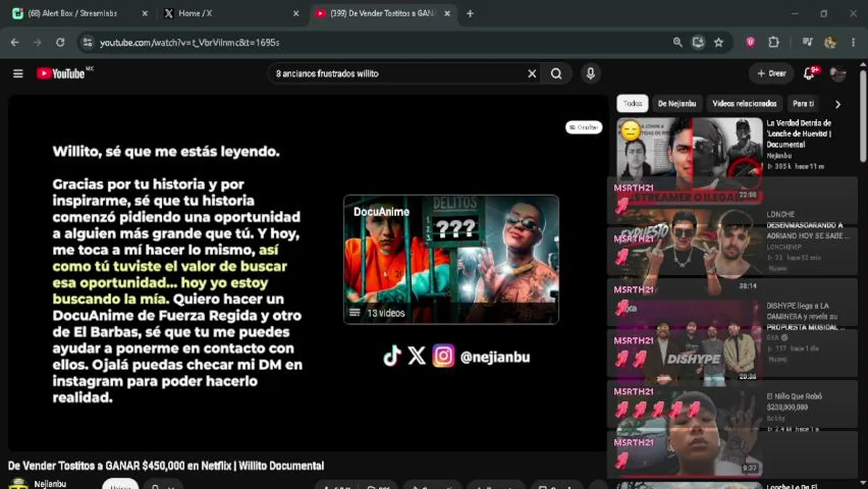Open the Nejianbu channel name link
Screen dimensions: 868x489
[50, 484]
